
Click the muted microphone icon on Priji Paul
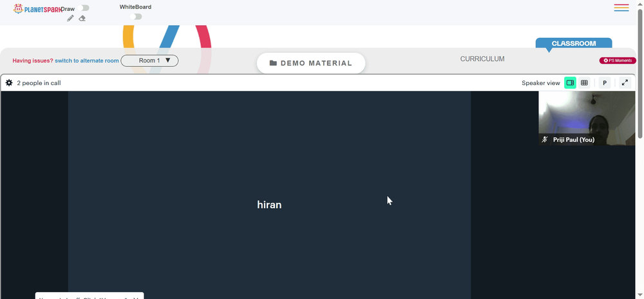point(545,140)
